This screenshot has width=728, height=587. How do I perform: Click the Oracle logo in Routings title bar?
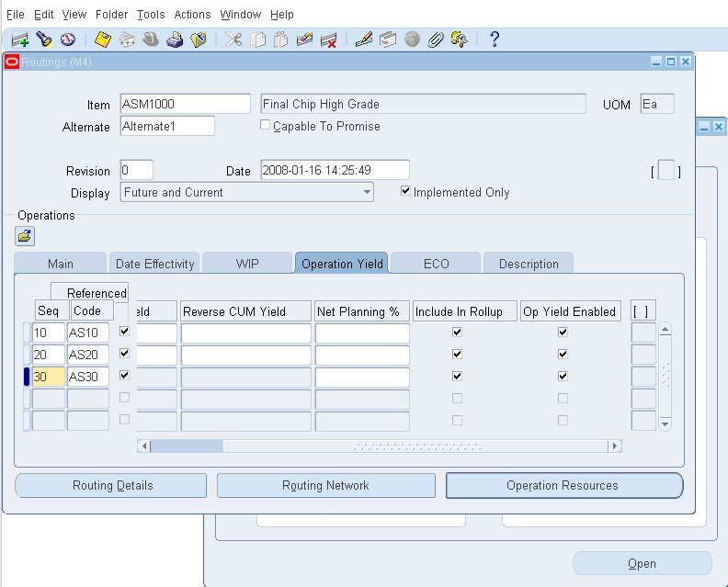pos(12,62)
